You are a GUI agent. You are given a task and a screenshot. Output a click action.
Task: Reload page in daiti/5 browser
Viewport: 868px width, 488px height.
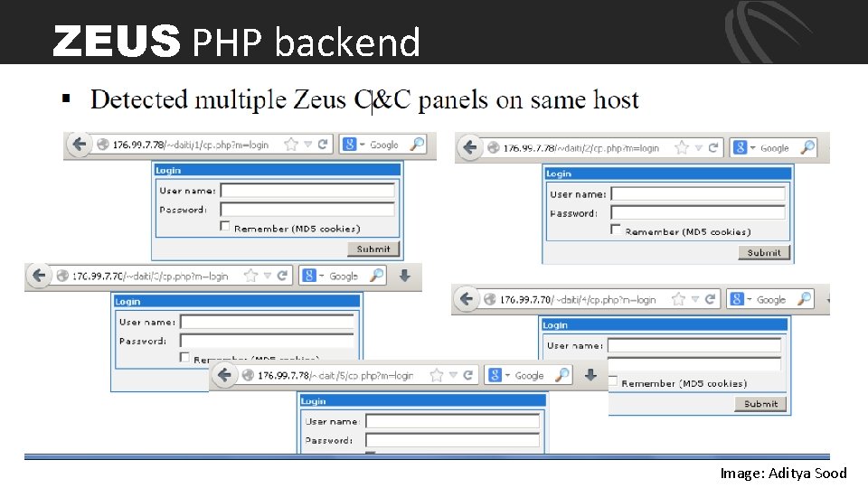pyautogui.click(x=467, y=375)
